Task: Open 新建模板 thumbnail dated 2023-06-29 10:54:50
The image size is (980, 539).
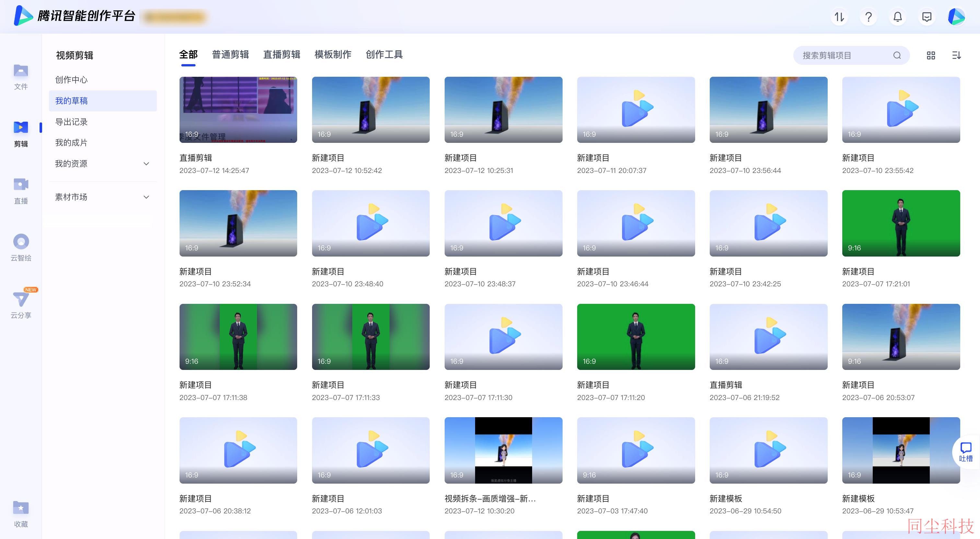Action: [768, 450]
